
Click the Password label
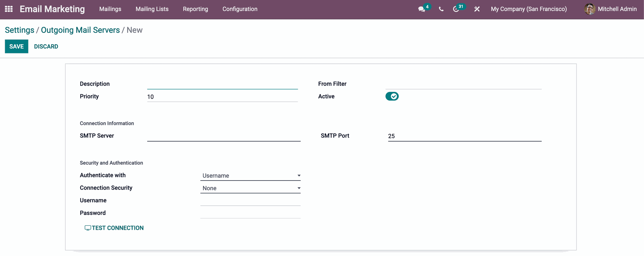tap(93, 213)
